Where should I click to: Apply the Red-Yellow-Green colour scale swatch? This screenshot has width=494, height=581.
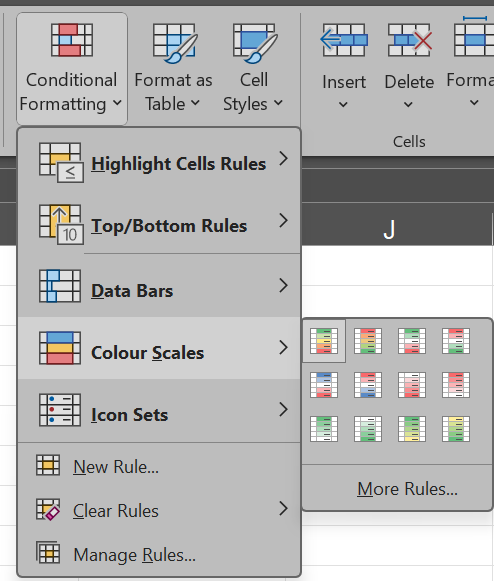[x=368, y=341]
